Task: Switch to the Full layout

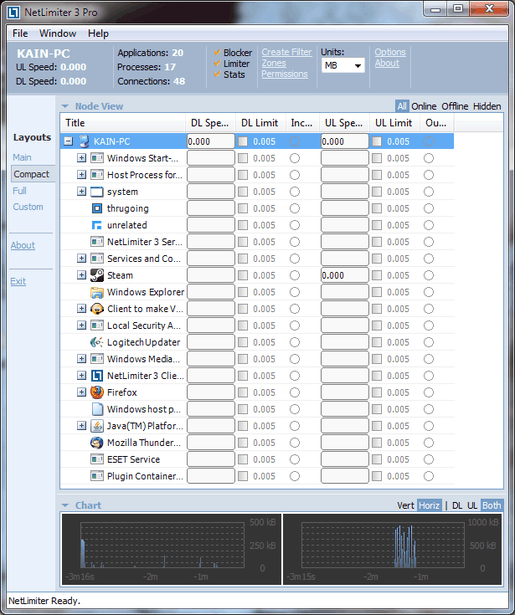Action: point(20,191)
